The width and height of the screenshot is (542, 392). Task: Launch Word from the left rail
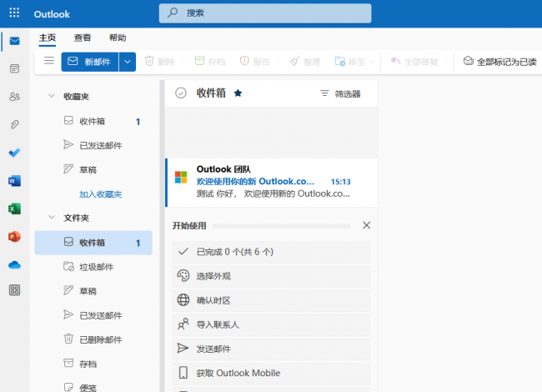(x=14, y=180)
